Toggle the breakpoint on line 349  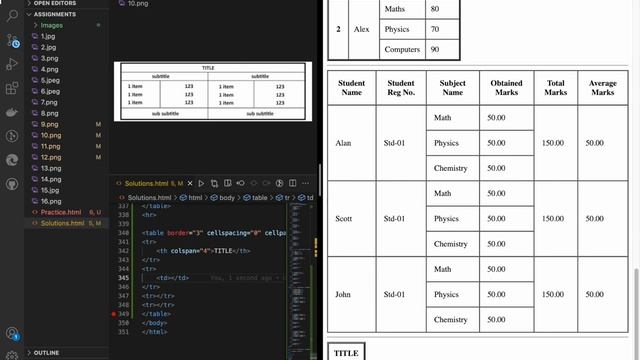coord(114,314)
